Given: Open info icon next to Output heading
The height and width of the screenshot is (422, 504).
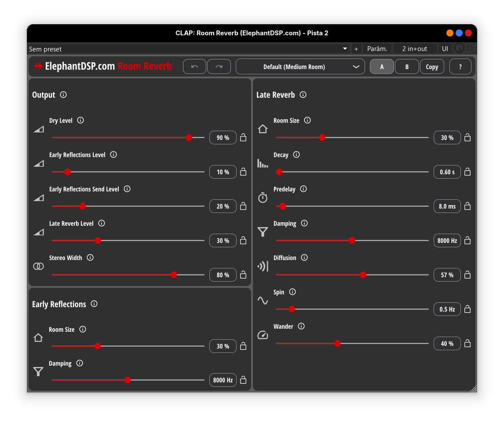Looking at the screenshot, I should pyautogui.click(x=63, y=95).
